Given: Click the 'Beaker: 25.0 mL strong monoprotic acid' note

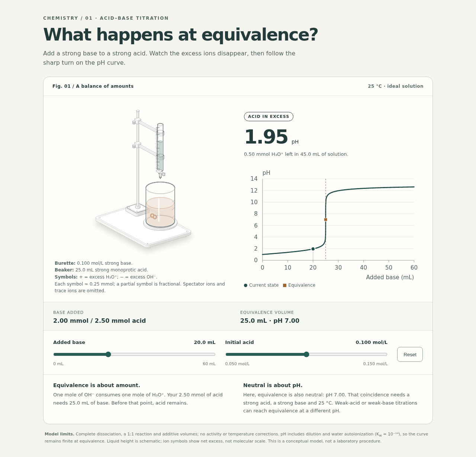Looking at the screenshot, I should (x=101, y=270).
